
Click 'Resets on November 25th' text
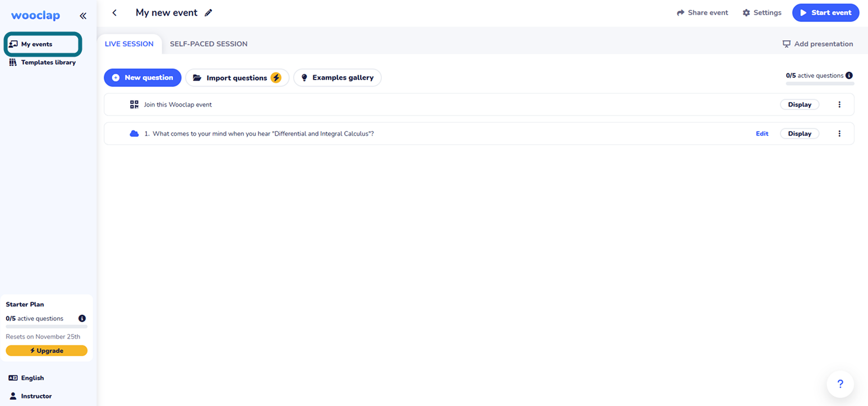(43, 336)
